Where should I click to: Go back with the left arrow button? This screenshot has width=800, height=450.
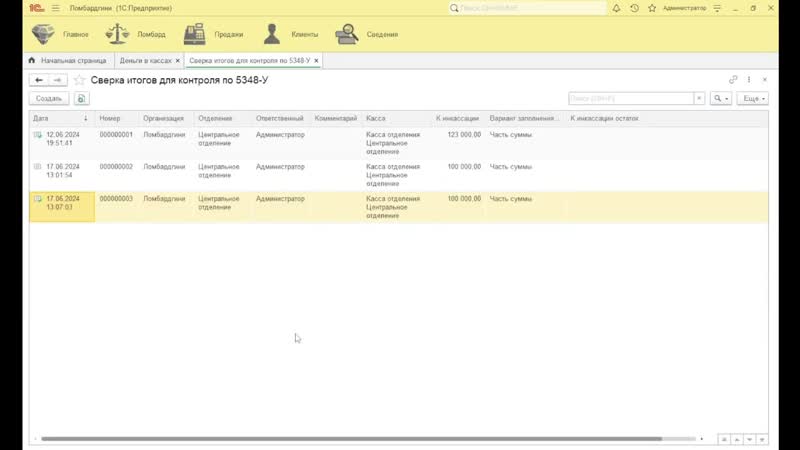[39, 80]
